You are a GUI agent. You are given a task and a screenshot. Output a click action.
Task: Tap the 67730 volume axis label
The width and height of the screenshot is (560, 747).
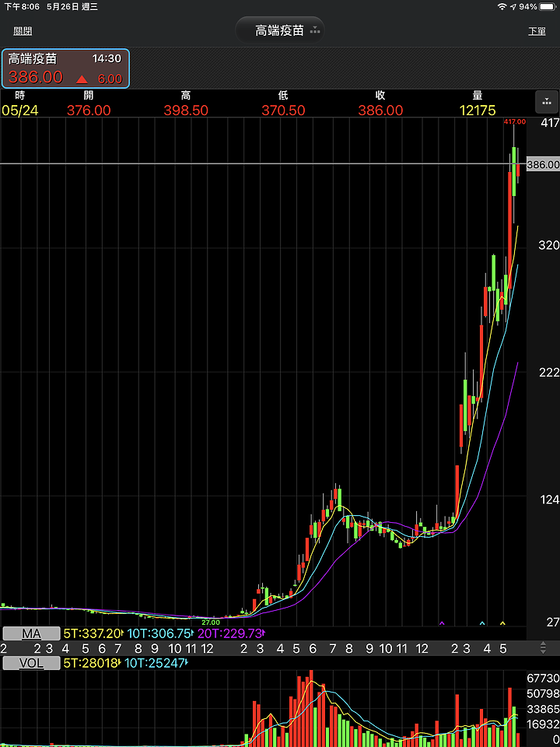click(543, 679)
